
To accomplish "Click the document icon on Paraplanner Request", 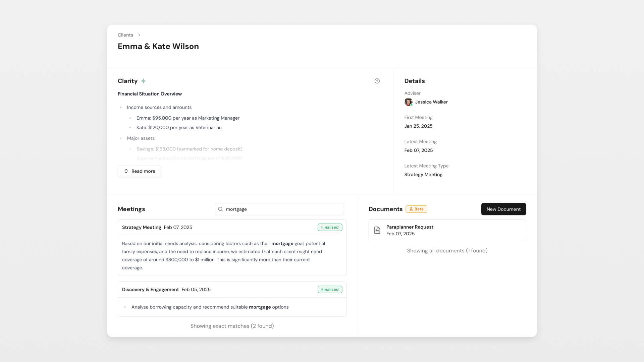I will tap(378, 230).
